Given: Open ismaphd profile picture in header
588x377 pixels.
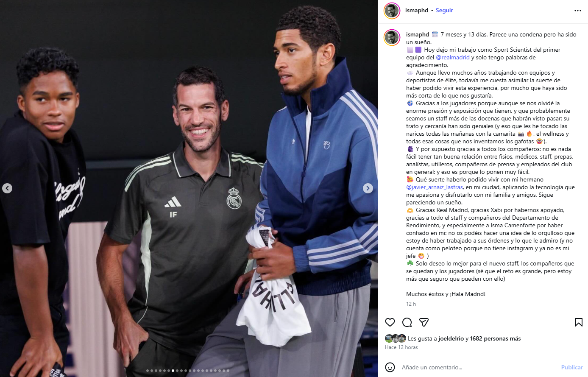Looking at the screenshot, I should pyautogui.click(x=392, y=11).
